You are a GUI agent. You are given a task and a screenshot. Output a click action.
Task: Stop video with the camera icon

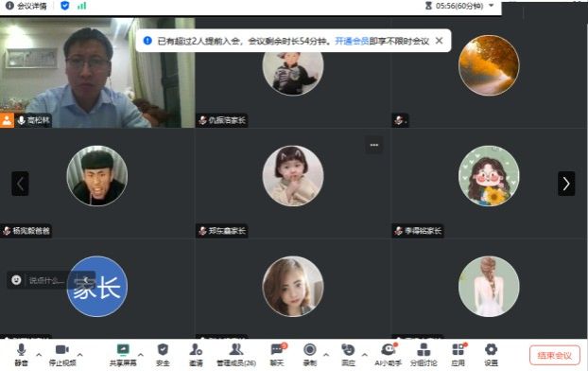tap(62, 355)
